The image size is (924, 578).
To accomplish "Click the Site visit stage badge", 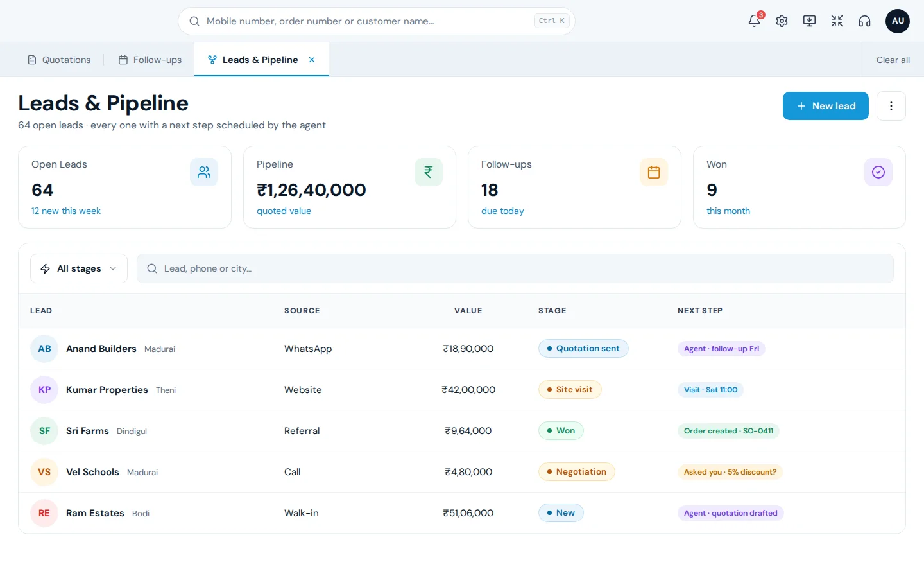I will pyautogui.click(x=570, y=390).
